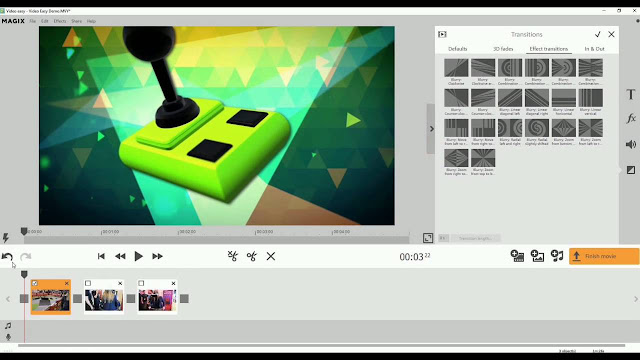Split the clip with the scissors icon

click(x=252, y=256)
